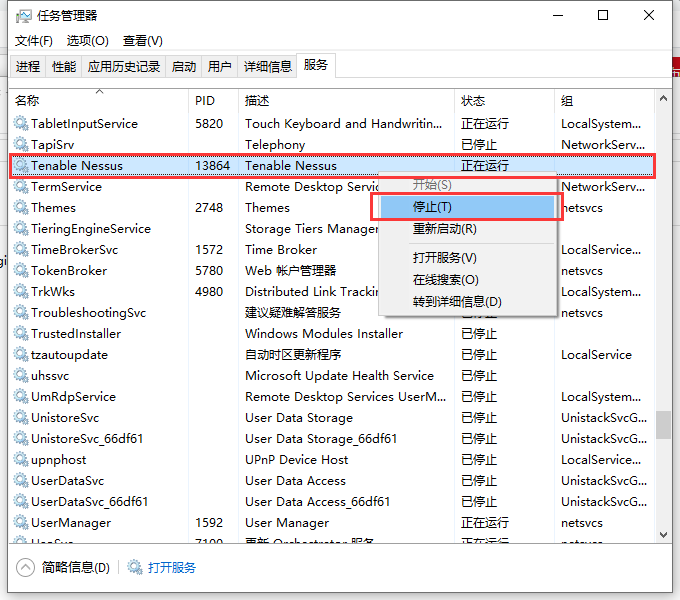Click the gear icon beside TroubleshootingSvc

(21, 312)
